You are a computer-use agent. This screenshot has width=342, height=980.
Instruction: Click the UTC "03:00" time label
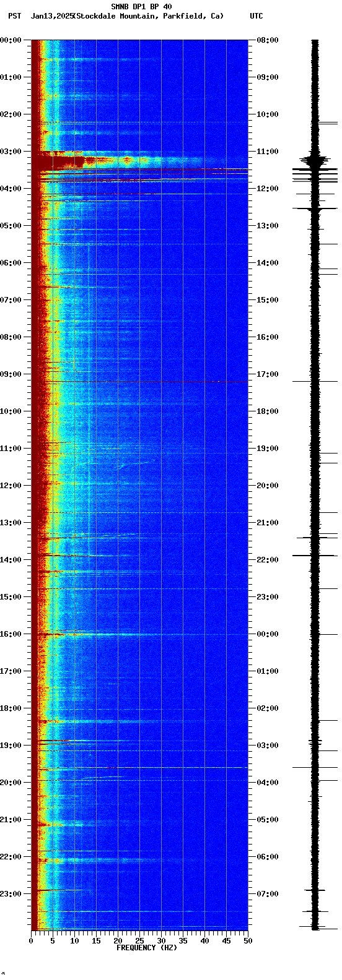click(x=268, y=746)
